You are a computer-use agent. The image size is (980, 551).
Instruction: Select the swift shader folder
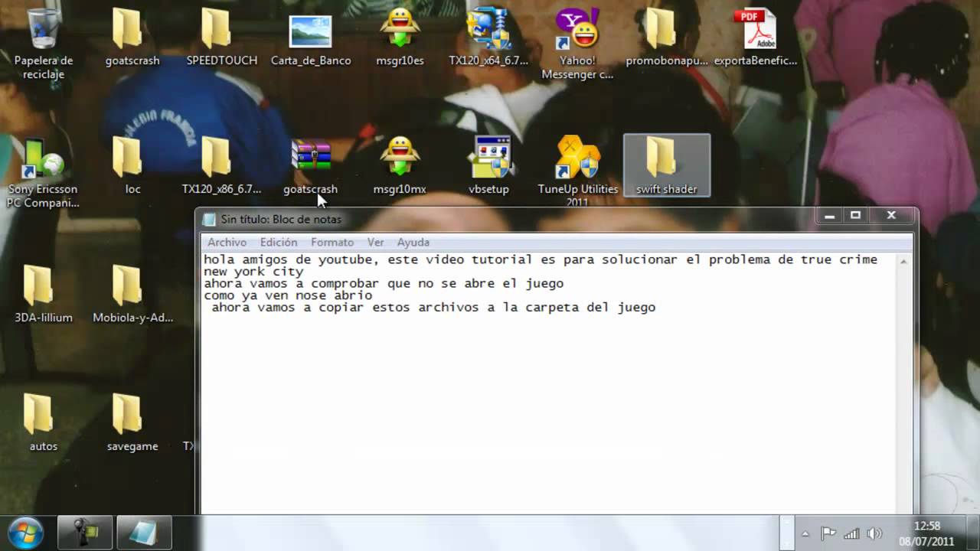tap(667, 165)
